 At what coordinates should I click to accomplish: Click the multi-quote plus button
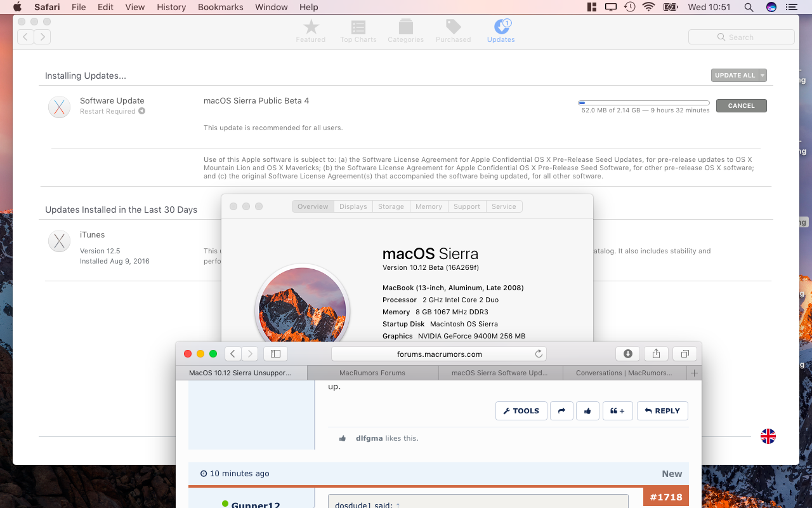tap(617, 411)
